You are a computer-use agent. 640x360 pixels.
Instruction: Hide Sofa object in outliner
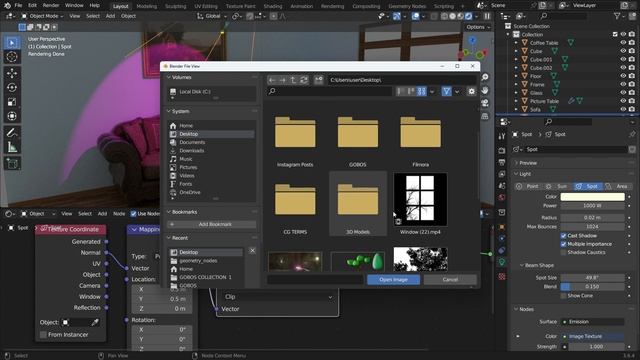pyautogui.click(x=623, y=109)
